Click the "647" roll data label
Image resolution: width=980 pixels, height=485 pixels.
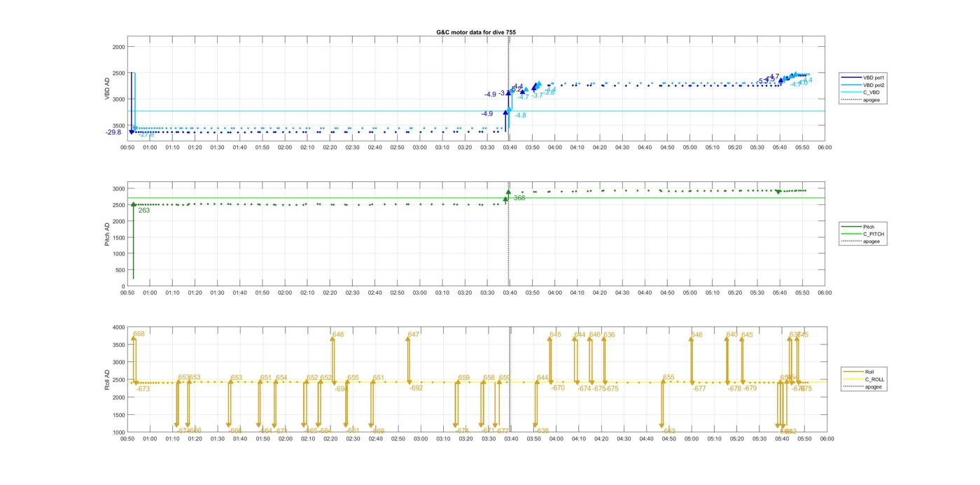[x=413, y=335]
